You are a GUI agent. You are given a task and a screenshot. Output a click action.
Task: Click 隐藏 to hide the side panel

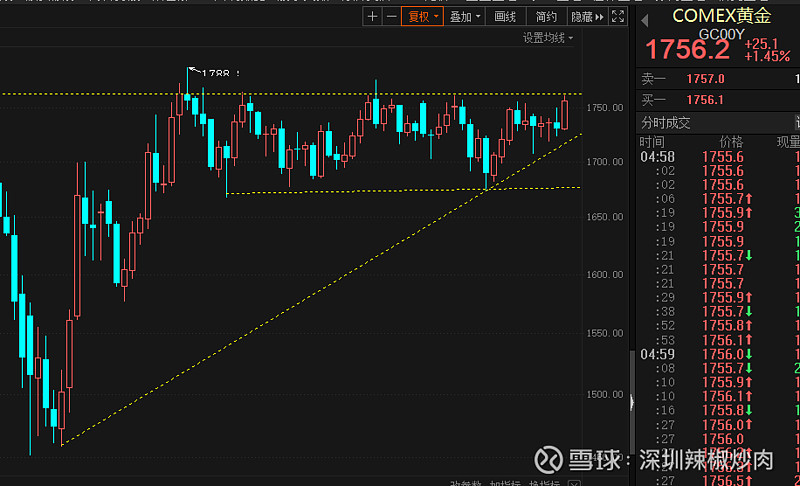click(x=587, y=17)
